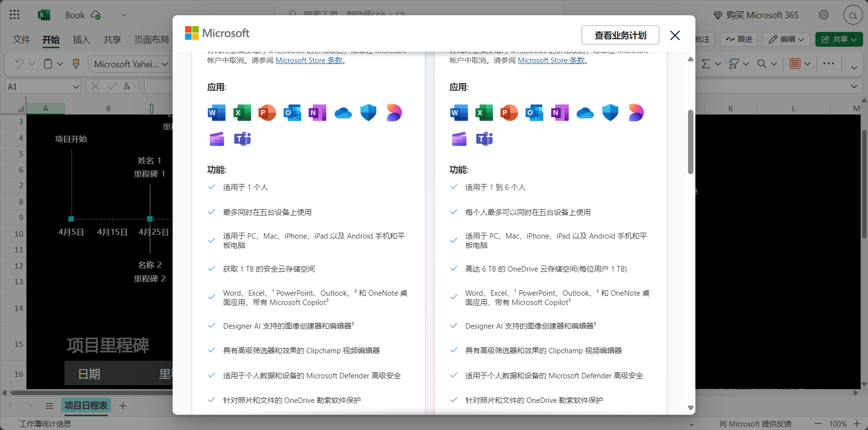Open the all sheets list icon

click(x=49, y=406)
